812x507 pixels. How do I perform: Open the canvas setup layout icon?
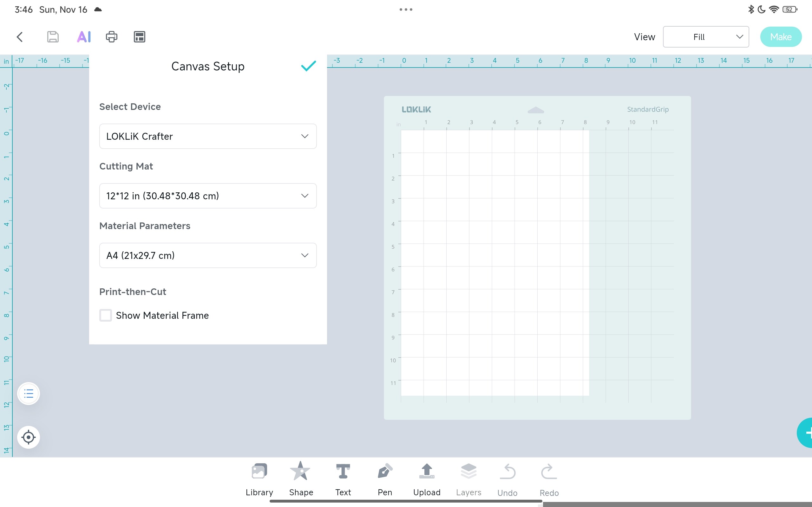pos(139,37)
